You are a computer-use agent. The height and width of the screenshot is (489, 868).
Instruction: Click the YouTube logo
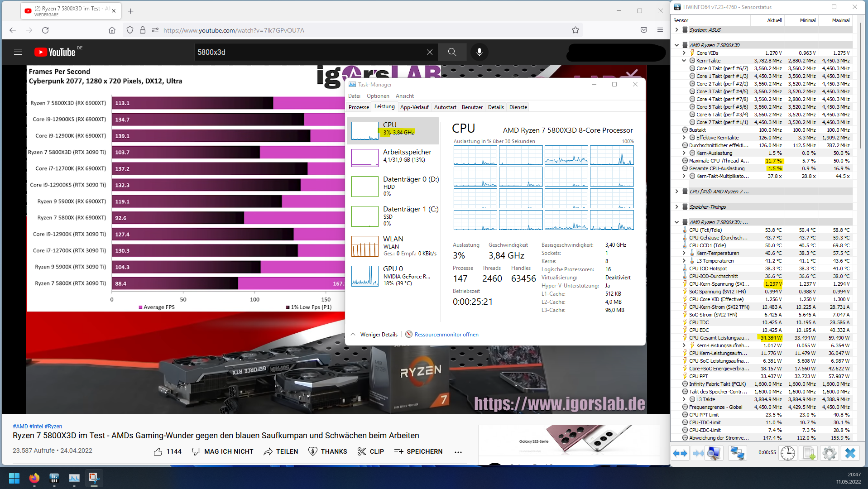pyautogui.click(x=55, y=52)
